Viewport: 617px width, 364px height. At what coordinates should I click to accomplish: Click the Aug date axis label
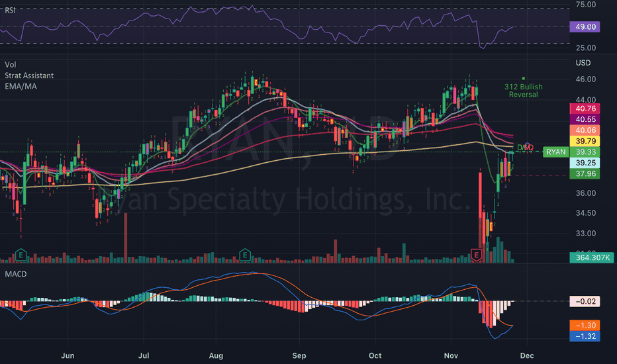pos(216,356)
